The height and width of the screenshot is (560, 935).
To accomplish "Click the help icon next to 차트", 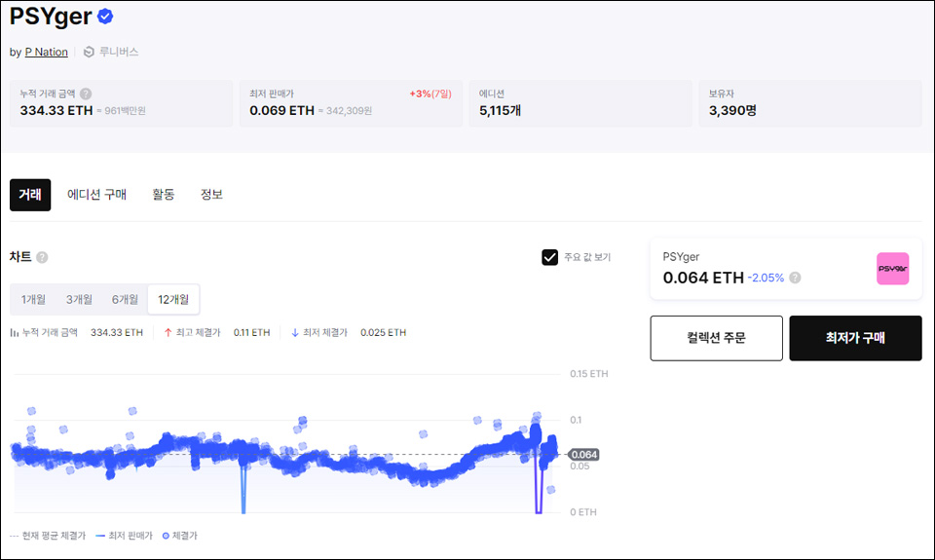I will click(42, 257).
